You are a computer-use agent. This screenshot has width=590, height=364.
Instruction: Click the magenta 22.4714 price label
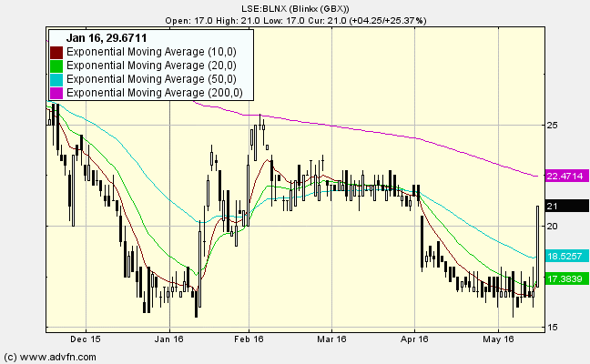point(566,176)
